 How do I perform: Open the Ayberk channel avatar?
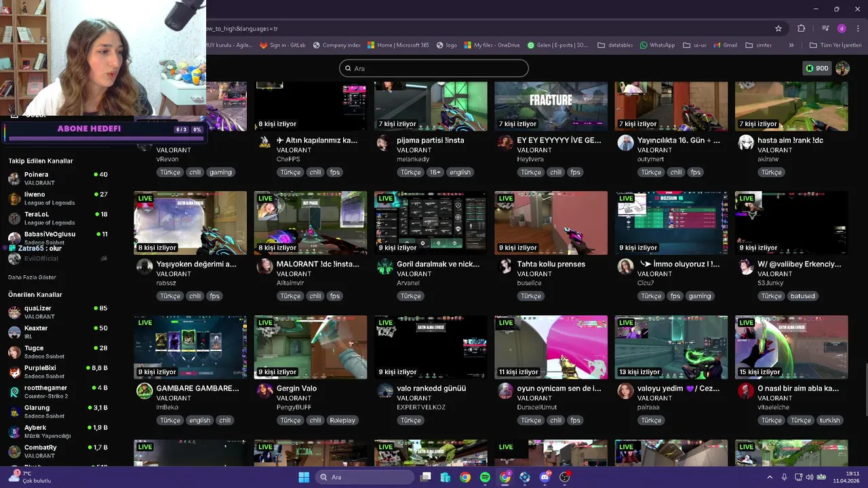[14, 432]
